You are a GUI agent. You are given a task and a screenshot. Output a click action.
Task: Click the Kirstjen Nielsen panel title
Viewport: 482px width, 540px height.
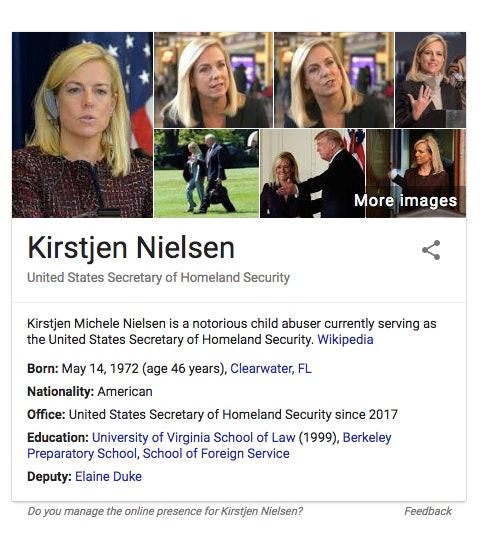131,248
